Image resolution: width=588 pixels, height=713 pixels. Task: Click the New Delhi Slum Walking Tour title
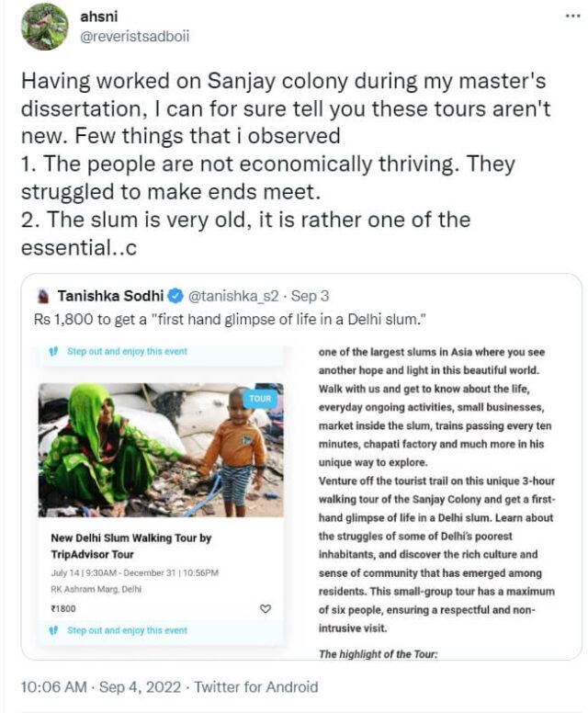pyautogui.click(x=132, y=545)
